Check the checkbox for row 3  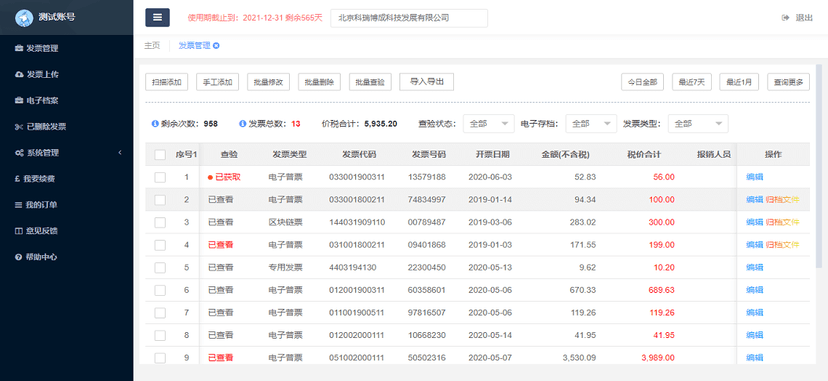tap(160, 223)
